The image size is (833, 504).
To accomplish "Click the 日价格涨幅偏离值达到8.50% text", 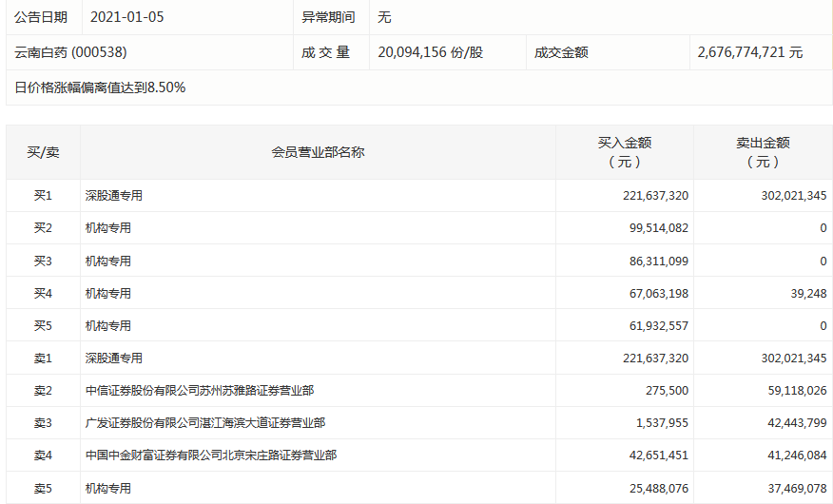I will coord(100,87).
